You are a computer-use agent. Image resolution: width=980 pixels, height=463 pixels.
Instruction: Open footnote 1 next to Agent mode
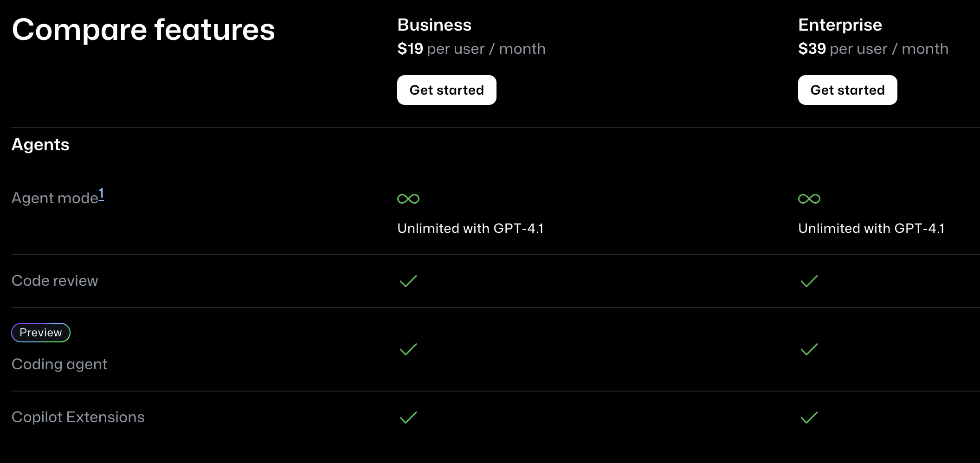pos(101,192)
